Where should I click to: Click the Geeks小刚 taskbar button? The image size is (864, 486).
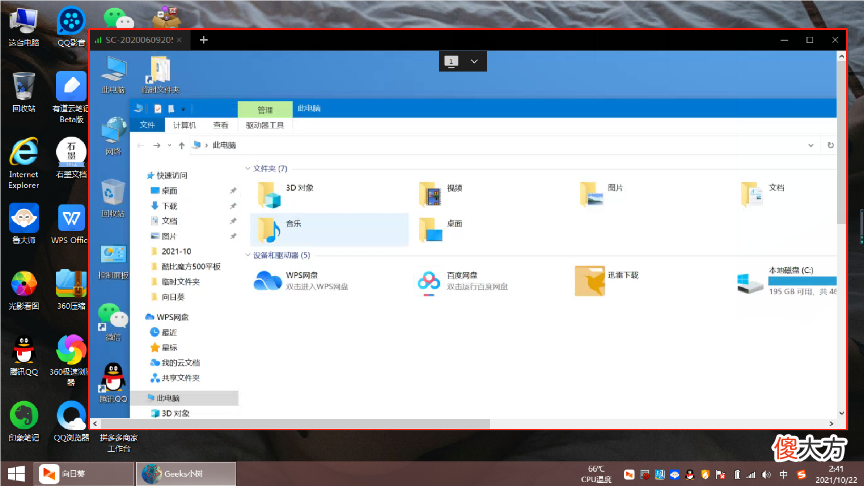tap(186, 474)
